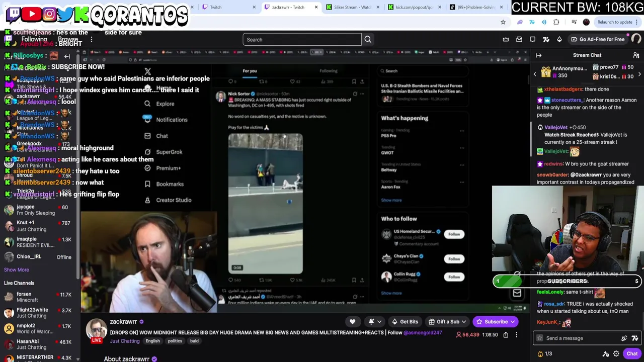Screen dimensions: 644x362
Task: Expand the Subscribe button dropdown
Action: pyautogui.click(x=513, y=322)
